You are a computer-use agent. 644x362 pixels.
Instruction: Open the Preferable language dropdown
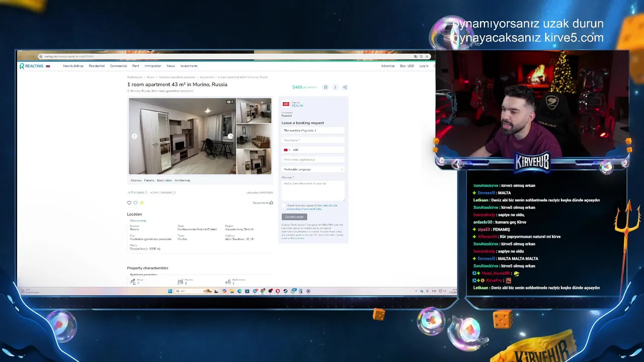(313, 169)
